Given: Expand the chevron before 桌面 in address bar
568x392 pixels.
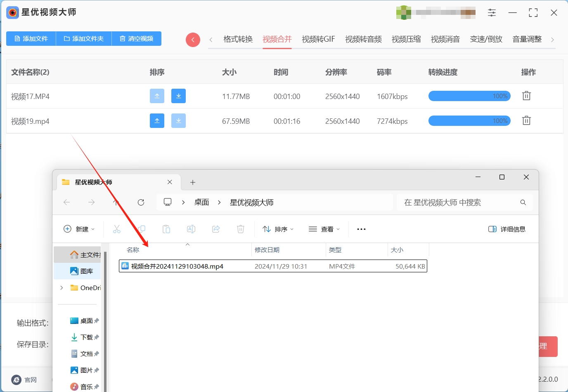Looking at the screenshot, I should pyautogui.click(x=183, y=202).
